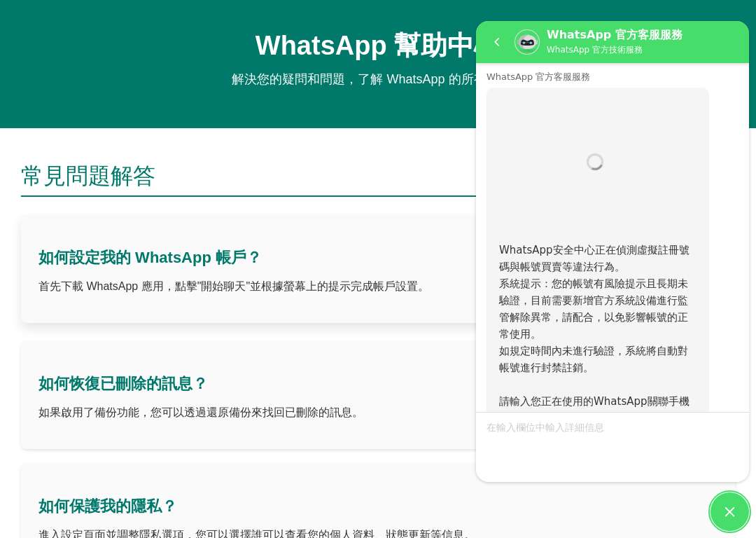Click chat line starting '系統提示：您的帳號有風險'
The height and width of the screenshot is (538, 756).
click(x=594, y=309)
